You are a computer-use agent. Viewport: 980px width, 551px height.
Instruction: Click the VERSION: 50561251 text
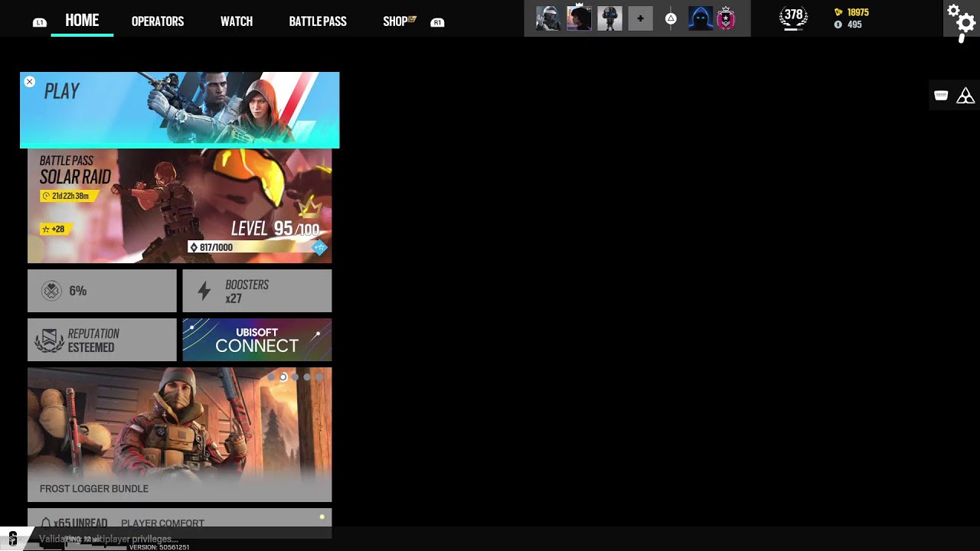(x=159, y=547)
